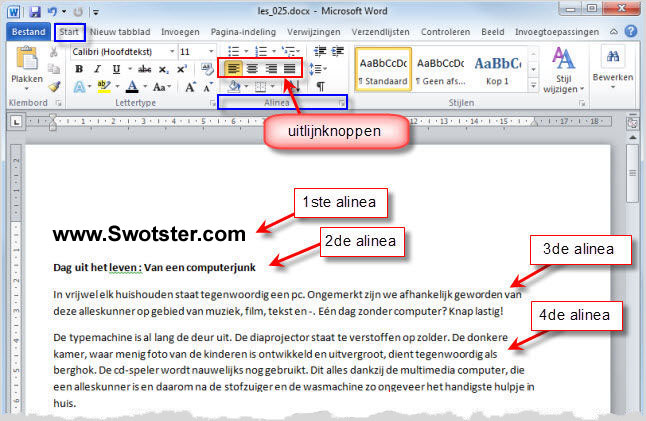
Task: Toggle the ruler button above the scrollbar
Action: point(632,122)
